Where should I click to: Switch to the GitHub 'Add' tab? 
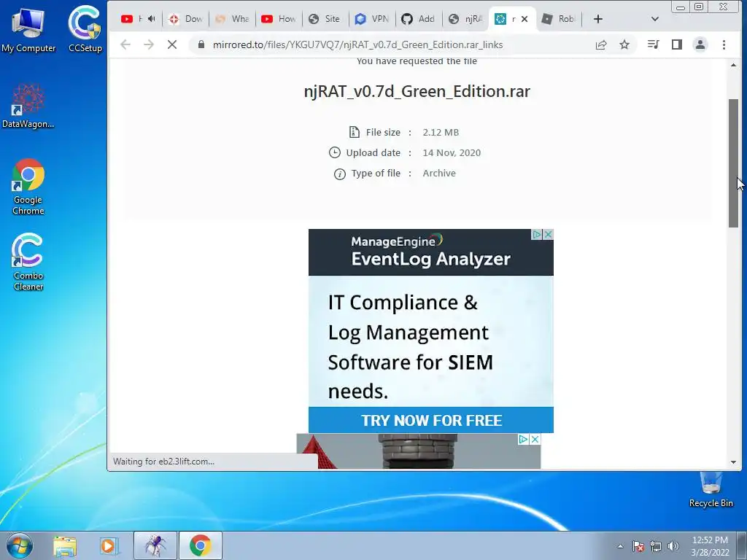tap(419, 19)
